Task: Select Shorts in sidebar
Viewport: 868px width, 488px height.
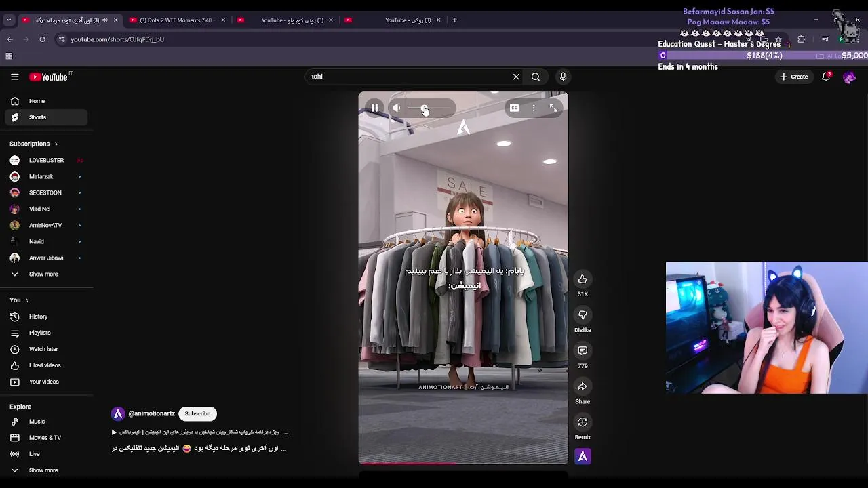Action: tap(46, 117)
